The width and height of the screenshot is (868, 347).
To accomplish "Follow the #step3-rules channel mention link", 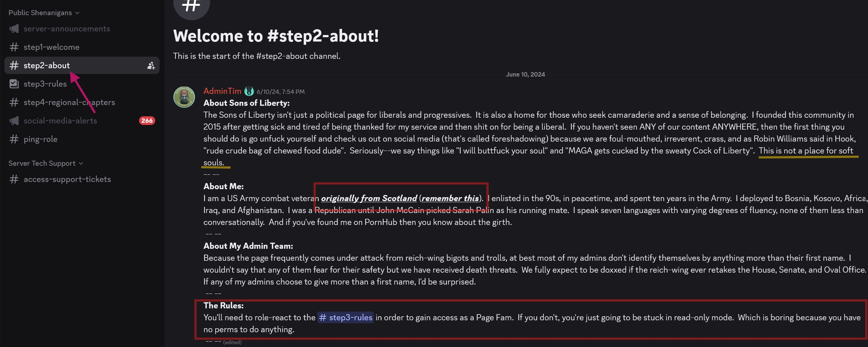I will click(x=345, y=317).
